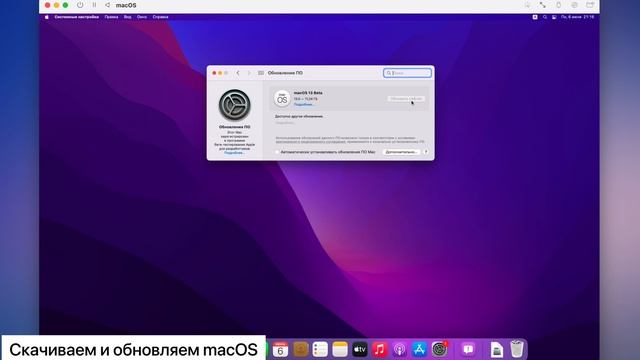
Task: Click the disc drive icon in the VM toolbar
Action: 574,5
